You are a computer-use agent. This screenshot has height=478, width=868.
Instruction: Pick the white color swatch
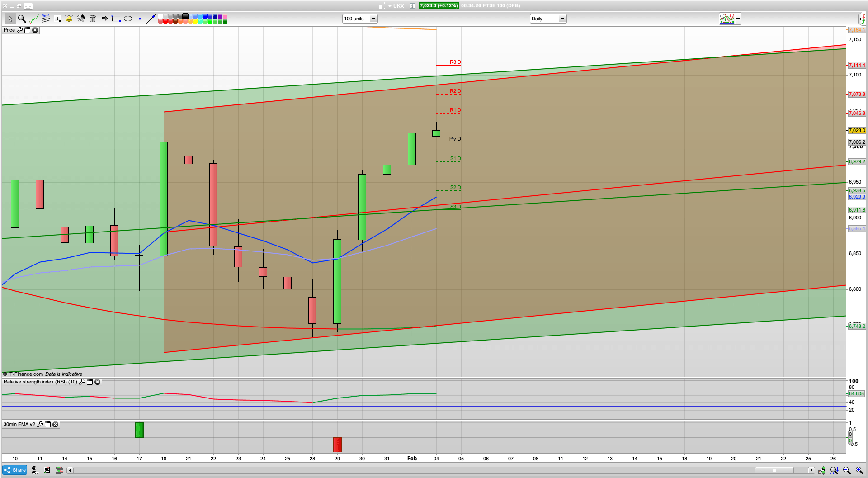pos(160,16)
